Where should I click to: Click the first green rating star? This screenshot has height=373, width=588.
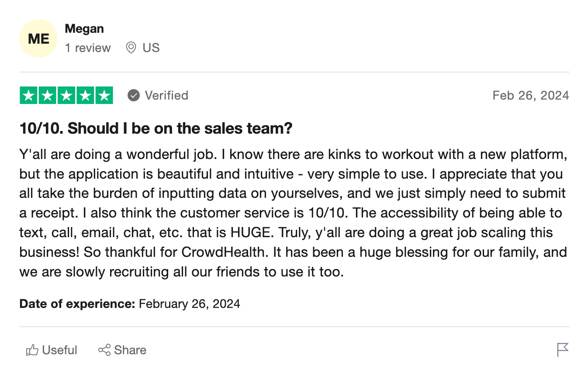(29, 96)
